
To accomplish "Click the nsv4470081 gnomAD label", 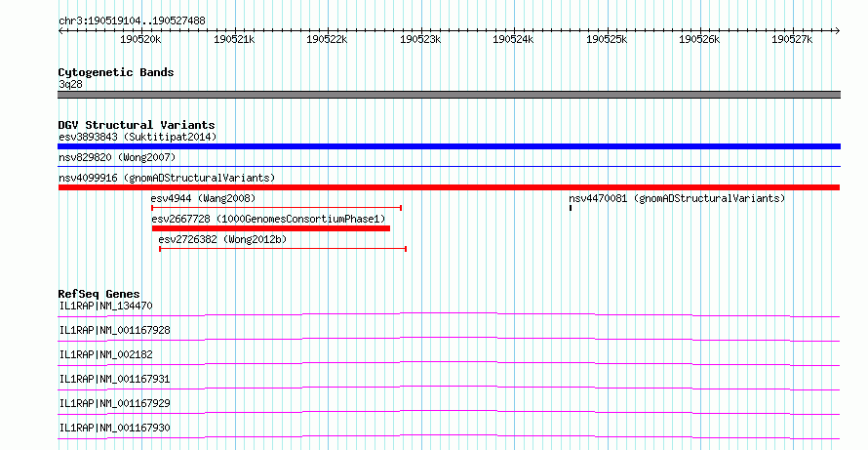I will pos(677,198).
